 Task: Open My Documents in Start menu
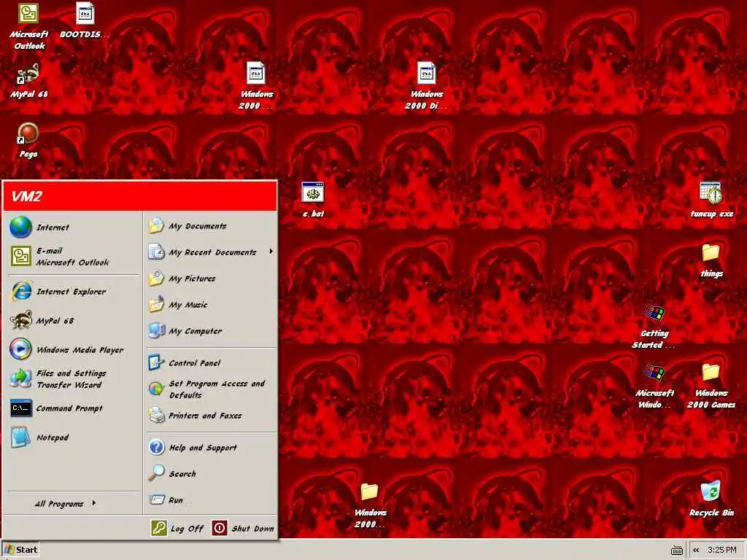211,226
